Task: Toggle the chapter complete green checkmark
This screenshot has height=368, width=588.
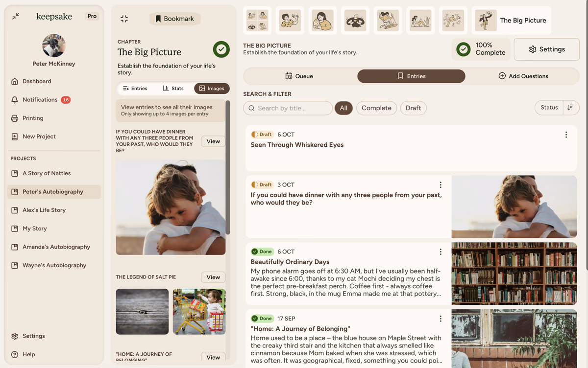Action: [221, 49]
